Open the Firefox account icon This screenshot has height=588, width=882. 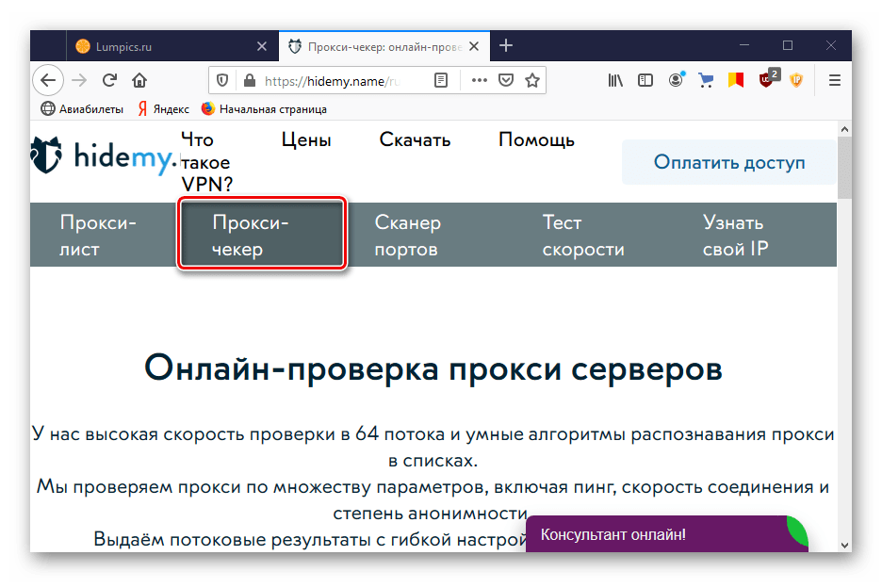pos(676,81)
